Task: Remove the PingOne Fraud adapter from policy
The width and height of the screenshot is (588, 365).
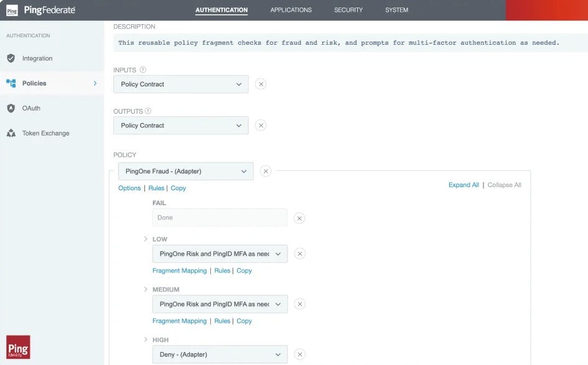Action: point(266,171)
